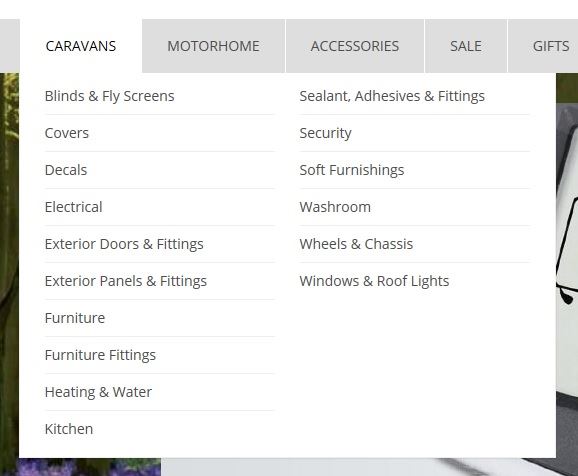578x476 pixels.
Task: Open Blinds & Fly Screens category
Action: tap(109, 96)
